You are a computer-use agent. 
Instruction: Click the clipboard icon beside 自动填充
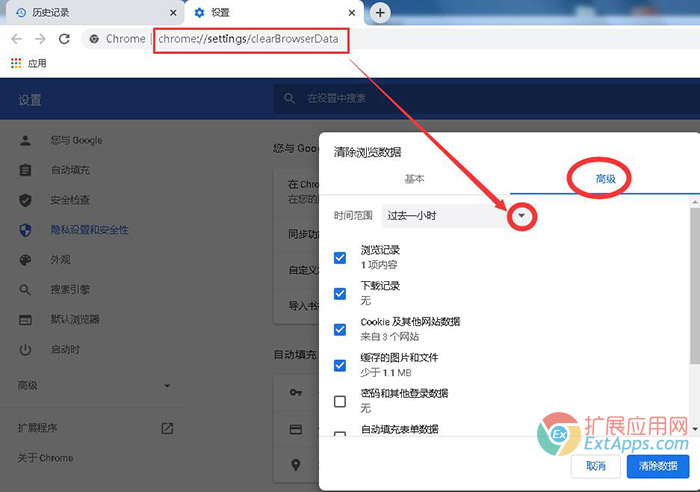coord(25,170)
